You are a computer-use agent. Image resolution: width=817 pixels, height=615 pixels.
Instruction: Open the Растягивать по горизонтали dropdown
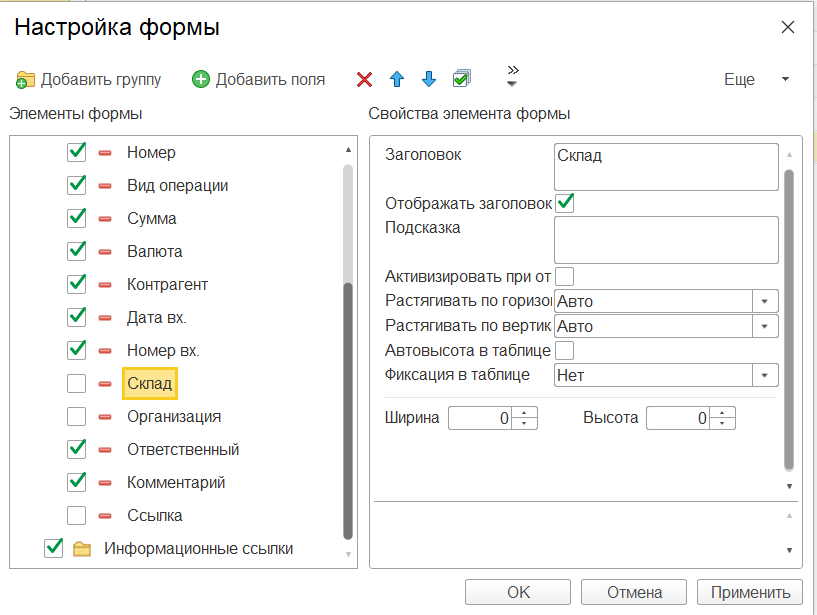[x=767, y=301]
